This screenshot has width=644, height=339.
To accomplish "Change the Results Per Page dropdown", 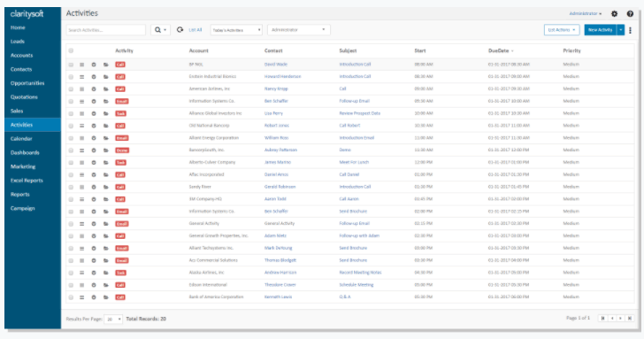I will pos(113,319).
